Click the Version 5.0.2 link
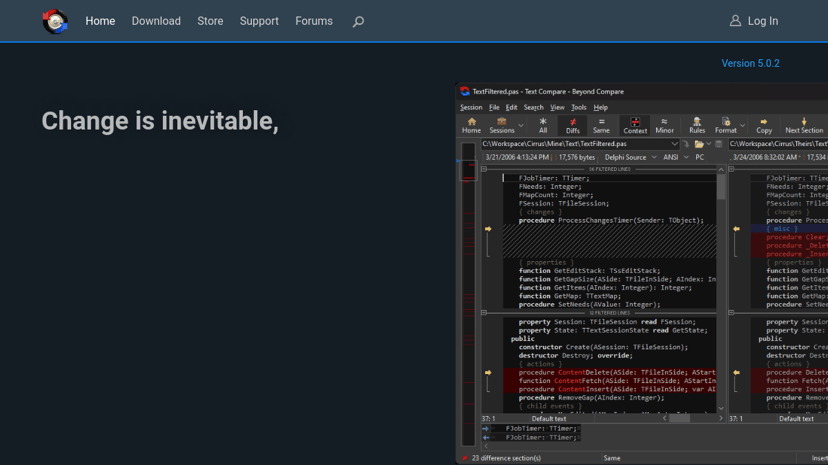This screenshot has width=828, height=465. [x=750, y=63]
